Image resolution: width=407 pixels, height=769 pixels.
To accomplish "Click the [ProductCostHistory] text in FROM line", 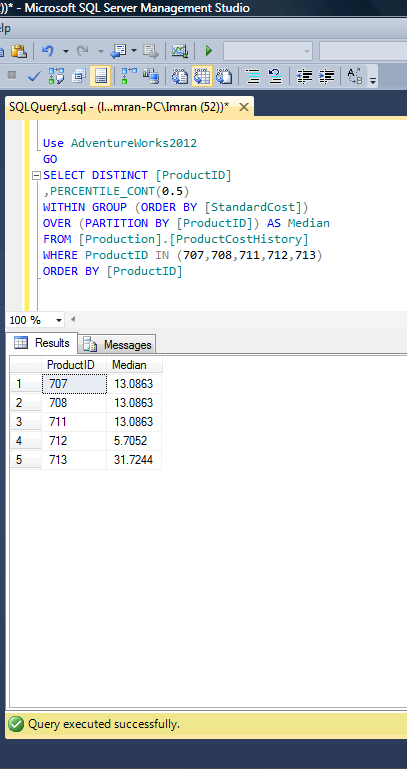I will (240, 239).
